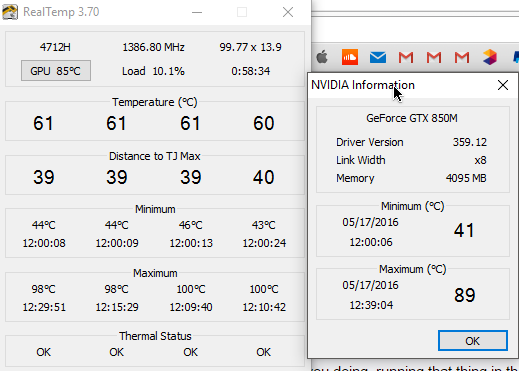Click the RealTemp application icon in title bar
519x371 pixels.
[x=10, y=12]
